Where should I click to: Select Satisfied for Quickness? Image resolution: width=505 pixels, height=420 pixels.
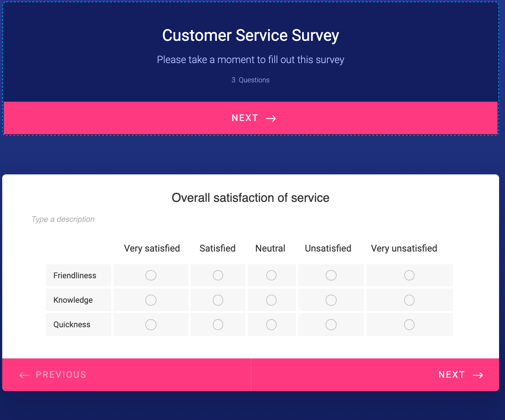coord(218,325)
